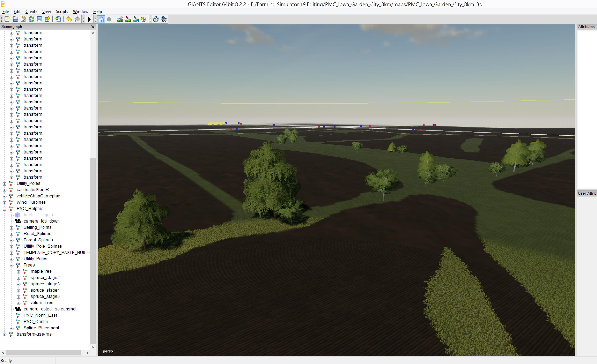Viewport: 597px width, 364px height.
Task: Click the notepad-with-pencil edit icon
Action: point(24,19)
